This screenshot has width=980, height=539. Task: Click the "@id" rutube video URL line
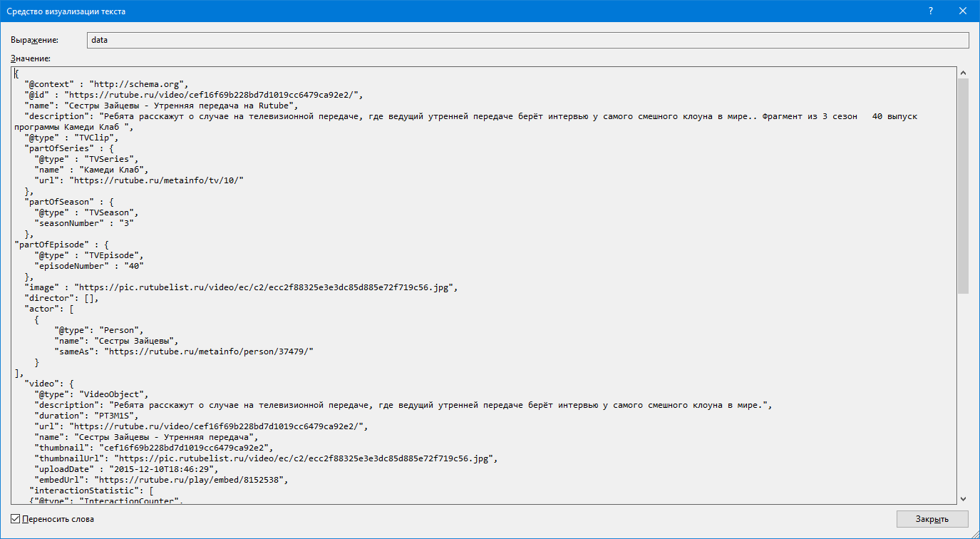tap(195, 94)
